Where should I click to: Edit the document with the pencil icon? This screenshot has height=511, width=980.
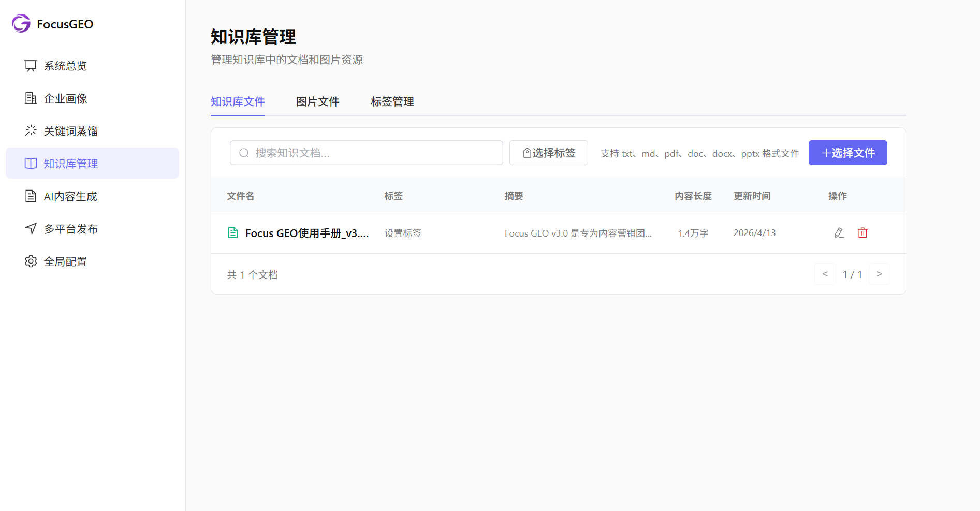[839, 233]
